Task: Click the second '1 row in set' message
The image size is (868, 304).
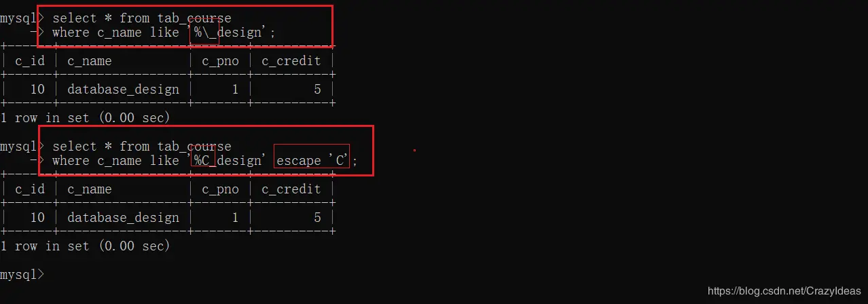Action: point(85,246)
